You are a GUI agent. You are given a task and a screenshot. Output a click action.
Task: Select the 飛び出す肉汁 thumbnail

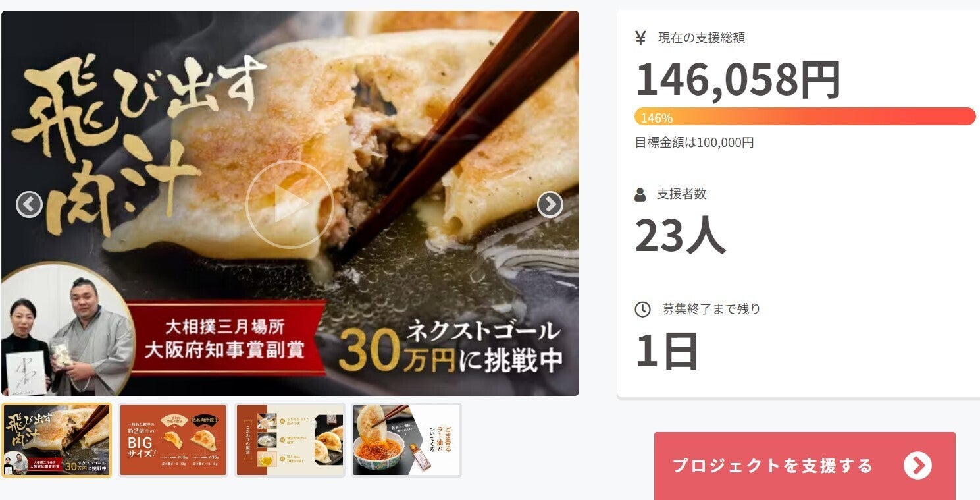pyautogui.click(x=57, y=440)
